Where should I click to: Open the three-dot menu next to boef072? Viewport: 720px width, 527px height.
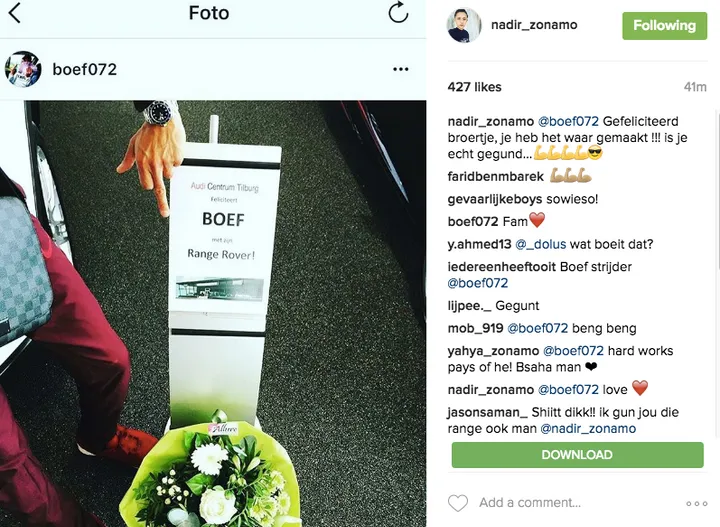pos(400,69)
